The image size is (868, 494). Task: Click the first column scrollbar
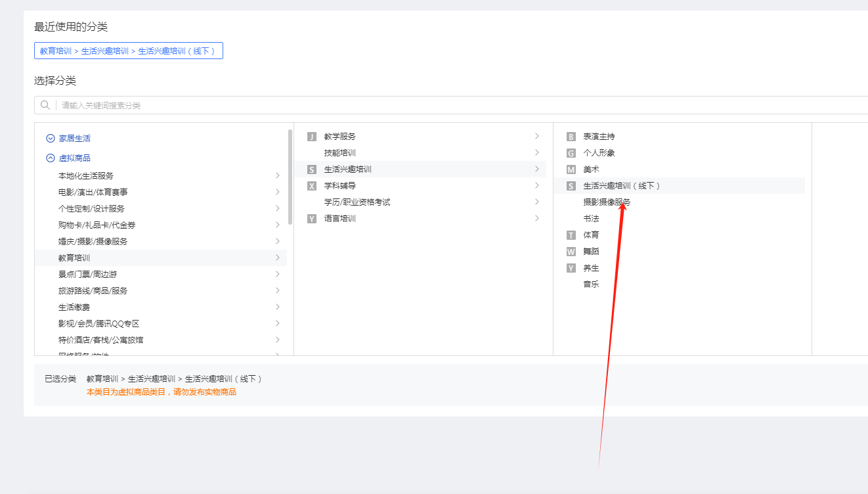point(290,177)
